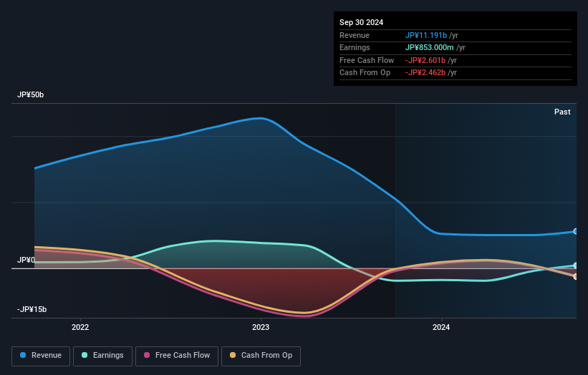The image size is (588, 375).
Task: Toggle the Revenue series in legend
Action: click(x=41, y=356)
